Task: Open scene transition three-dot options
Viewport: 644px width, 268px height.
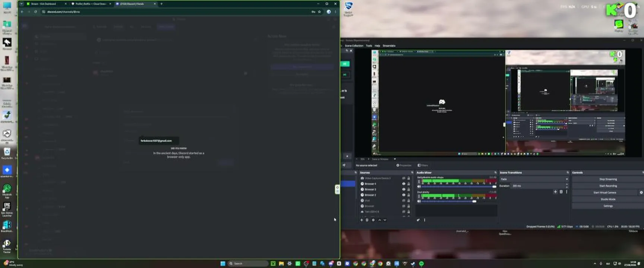Action: (566, 192)
